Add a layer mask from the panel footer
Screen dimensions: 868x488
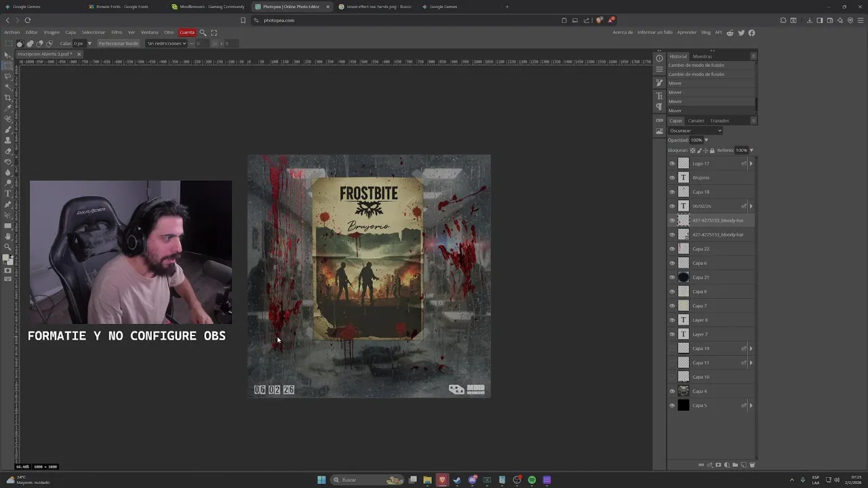pos(718,465)
